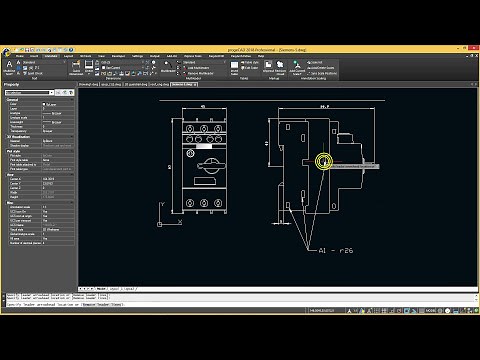Click the Layer property value field
The height and width of the screenshot is (360, 480).
coord(58,109)
